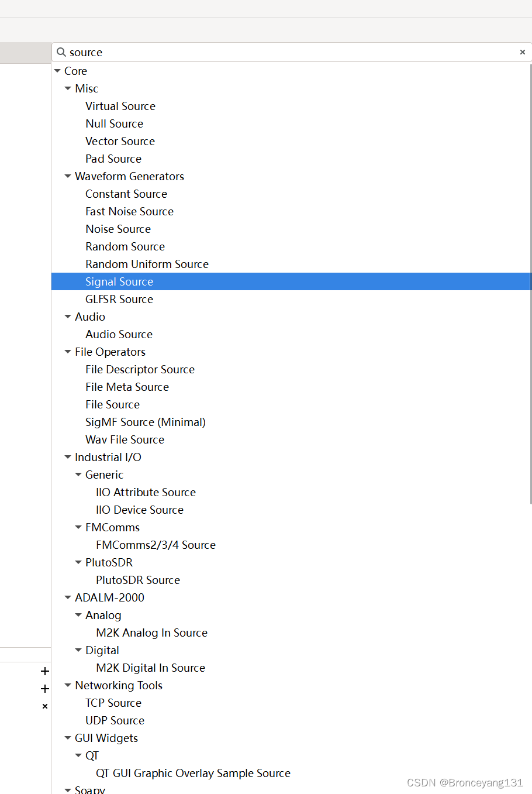Select the IIO Attribute Source block
The width and height of the screenshot is (532, 794).
[146, 492]
